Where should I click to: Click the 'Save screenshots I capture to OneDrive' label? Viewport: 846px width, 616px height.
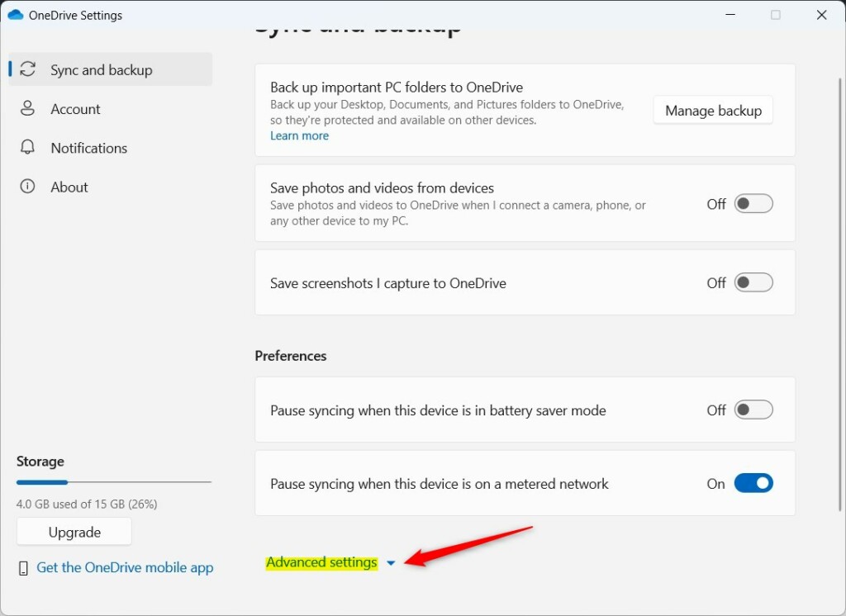click(388, 283)
